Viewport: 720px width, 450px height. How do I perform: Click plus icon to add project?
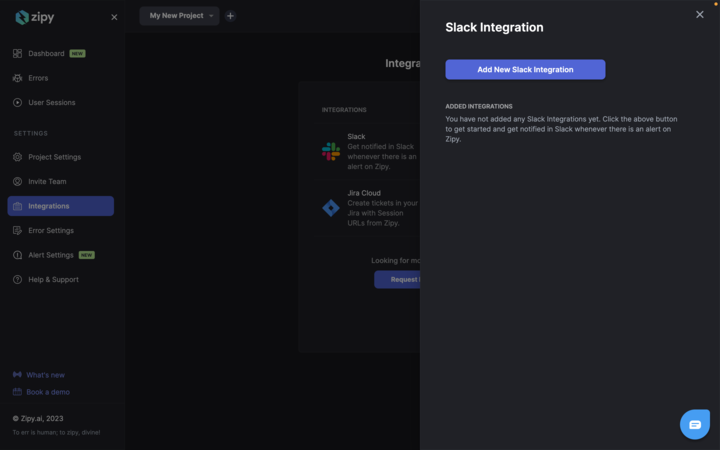[x=230, y=16]
